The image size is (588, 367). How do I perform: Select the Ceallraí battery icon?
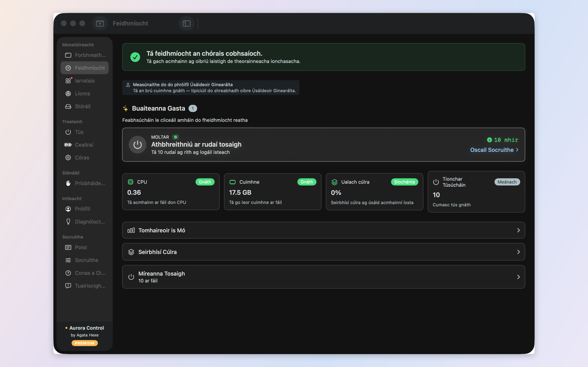tap(68, 145)
